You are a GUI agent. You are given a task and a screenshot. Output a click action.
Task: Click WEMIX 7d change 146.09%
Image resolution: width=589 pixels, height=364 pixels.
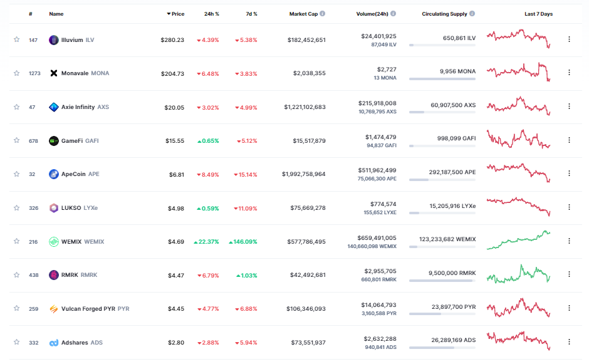coord(243,242)
